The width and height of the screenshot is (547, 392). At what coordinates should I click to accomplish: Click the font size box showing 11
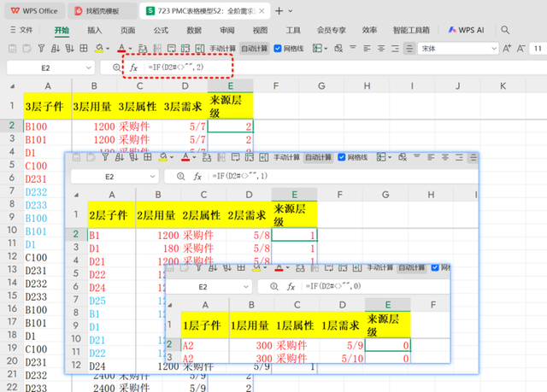click(x=538, y=49)
